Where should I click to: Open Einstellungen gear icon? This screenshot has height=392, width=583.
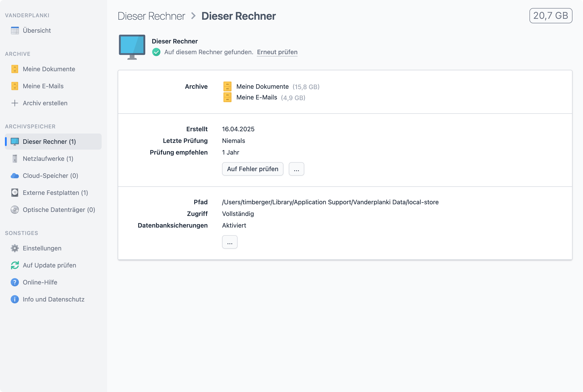click(15, 248)
